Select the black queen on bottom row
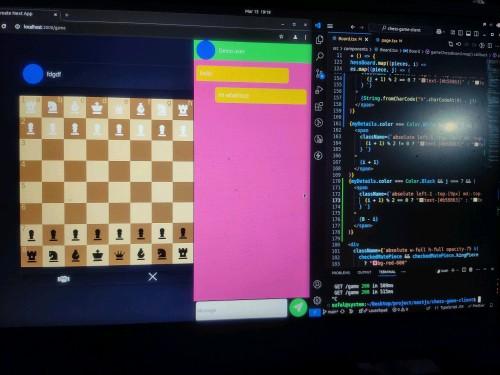 pyautogui.click(x=119, y=255)
